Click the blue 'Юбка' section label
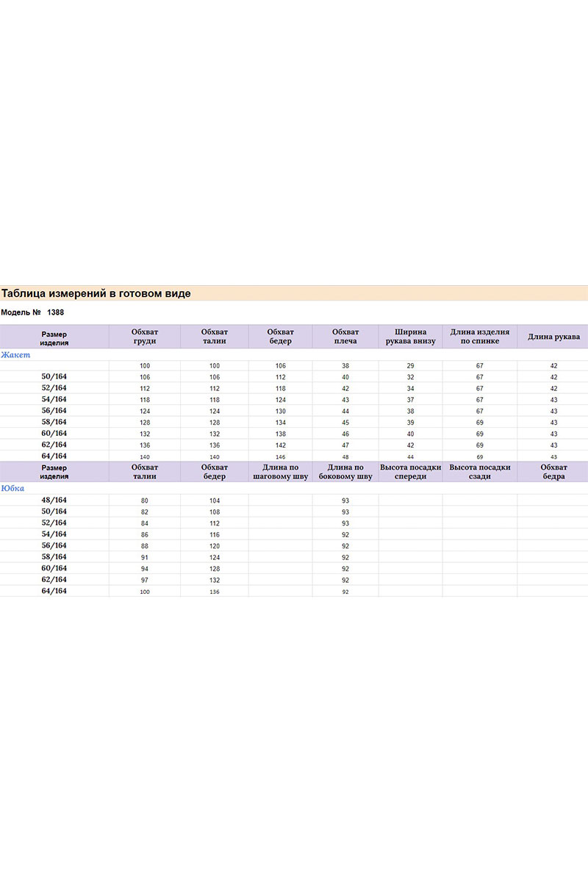Image resolution: width=588 pixels, height=882 pixels. coord(14,487)
